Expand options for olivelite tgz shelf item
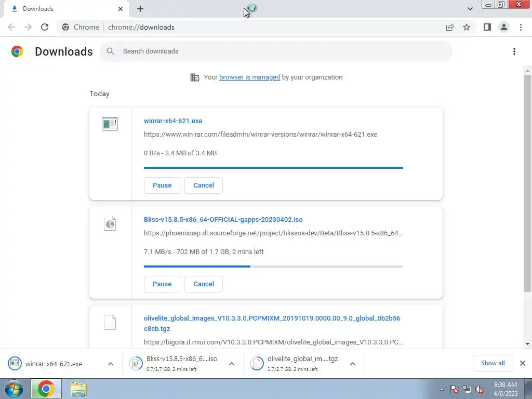The image size is (532, 399). click(353, 364)
